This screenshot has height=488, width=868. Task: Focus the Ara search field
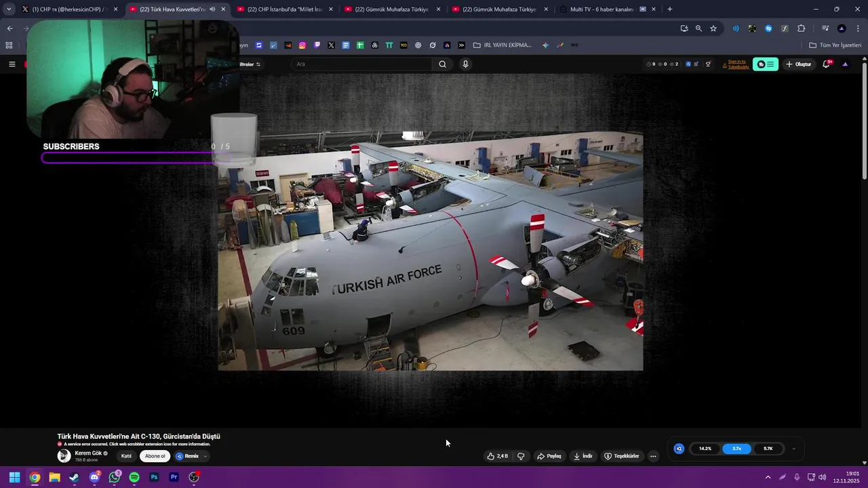(x=361, y=64)
